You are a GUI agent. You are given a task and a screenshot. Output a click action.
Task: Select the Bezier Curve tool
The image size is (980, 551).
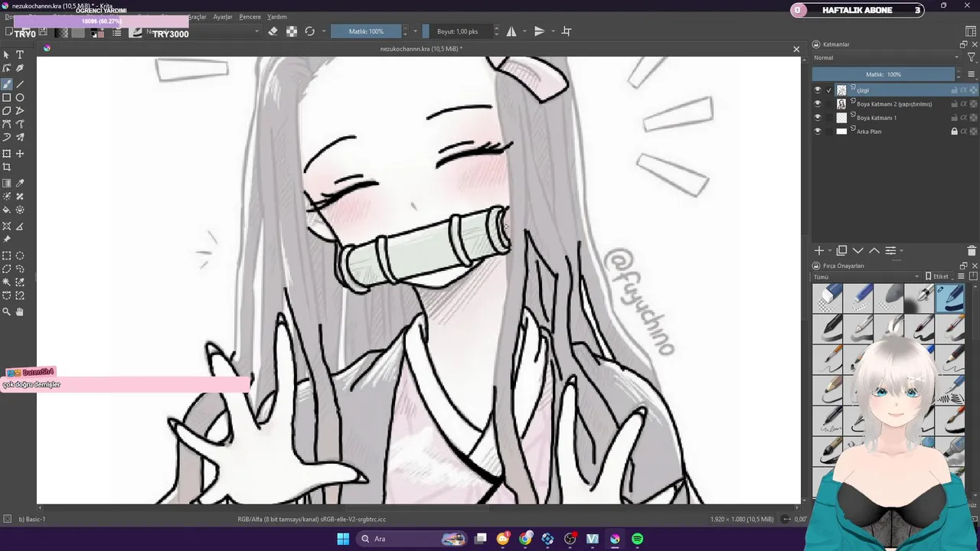point(7,124)
